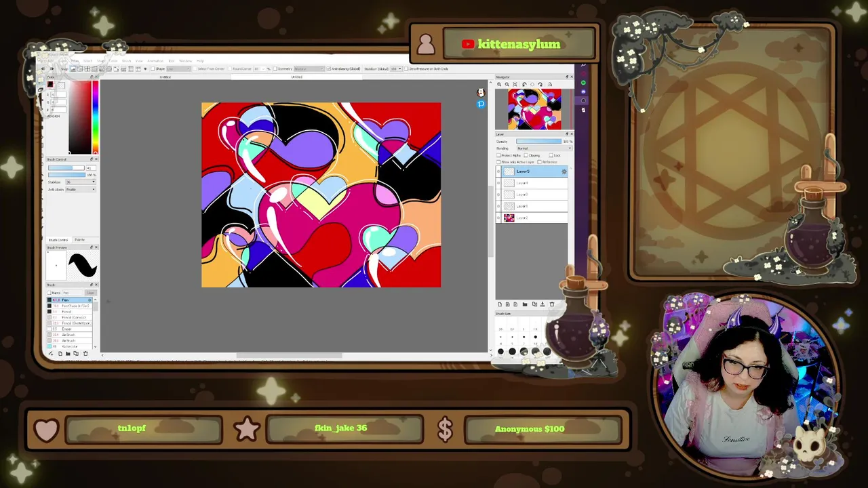Screen dimensions: 868x488
Task: Select Layer1 in the layer list
Action: coord(532,206)
